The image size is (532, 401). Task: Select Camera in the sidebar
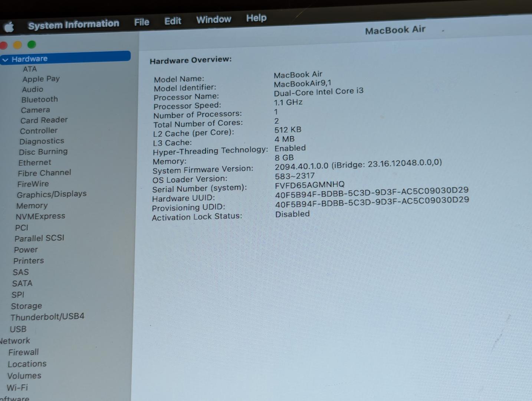tap(35, 110)
